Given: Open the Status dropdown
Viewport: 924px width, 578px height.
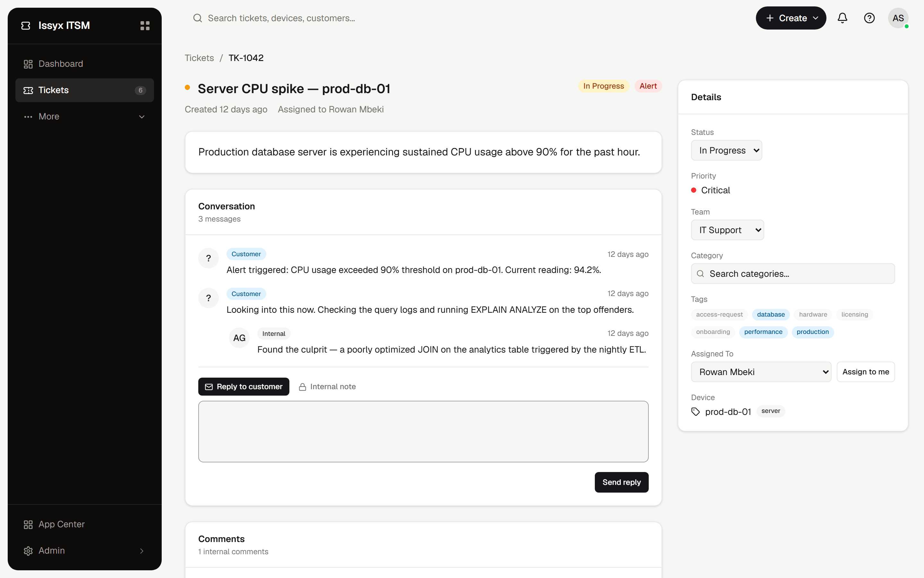Looking at the screenshot, I should point(726,150).
